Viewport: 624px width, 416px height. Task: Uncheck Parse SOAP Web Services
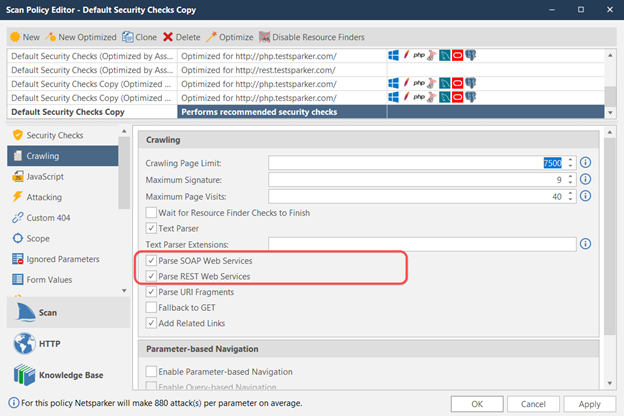152,260
